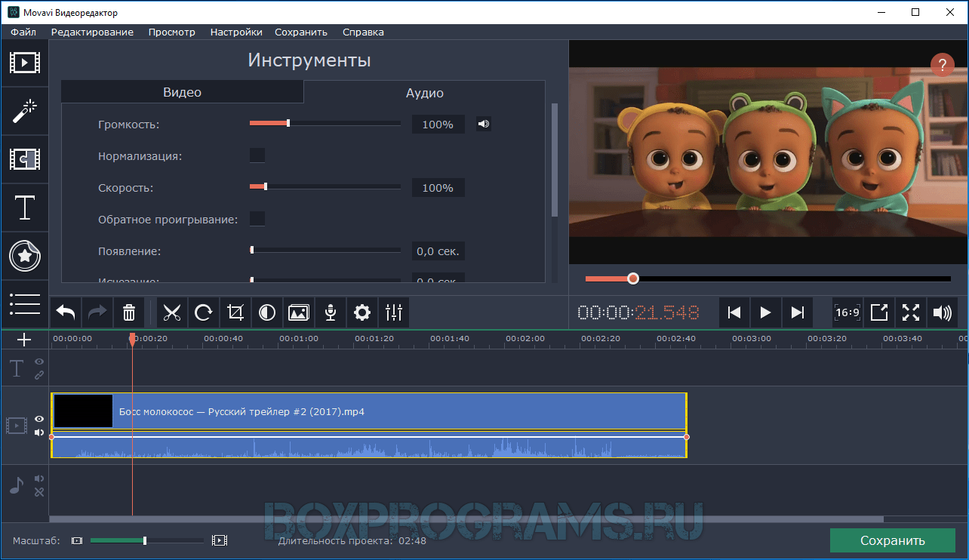Image resolution: width=969 pixels, height=560 pixels.
Task: Adjust the Громкость slider
Action: (325, 123)
